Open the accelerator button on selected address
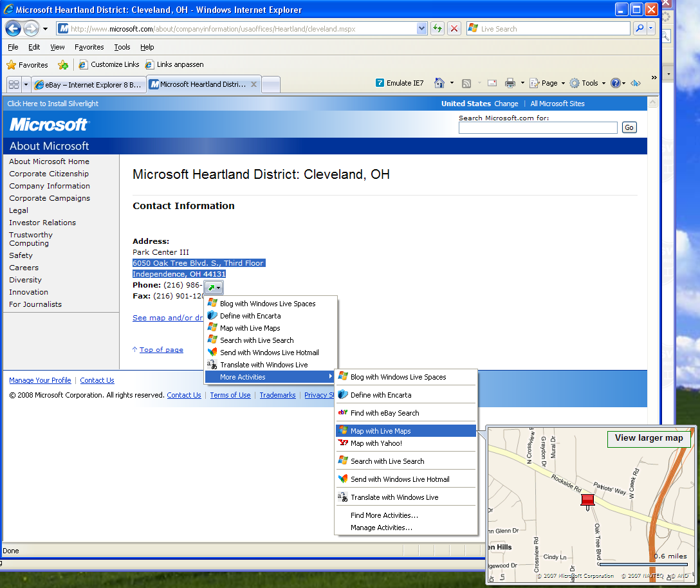The height and width of the screenshot is (588, 700). [214, 288]
